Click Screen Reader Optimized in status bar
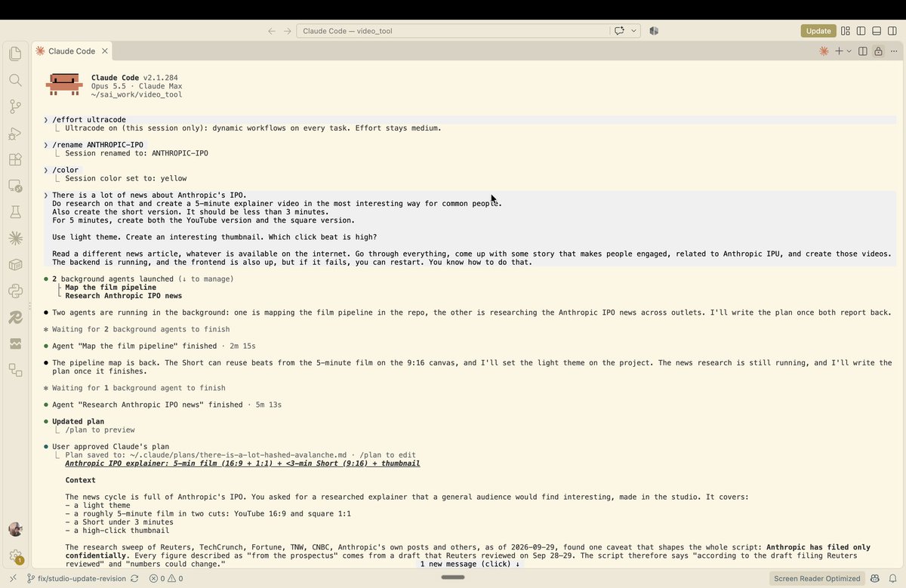 point(817,578)
